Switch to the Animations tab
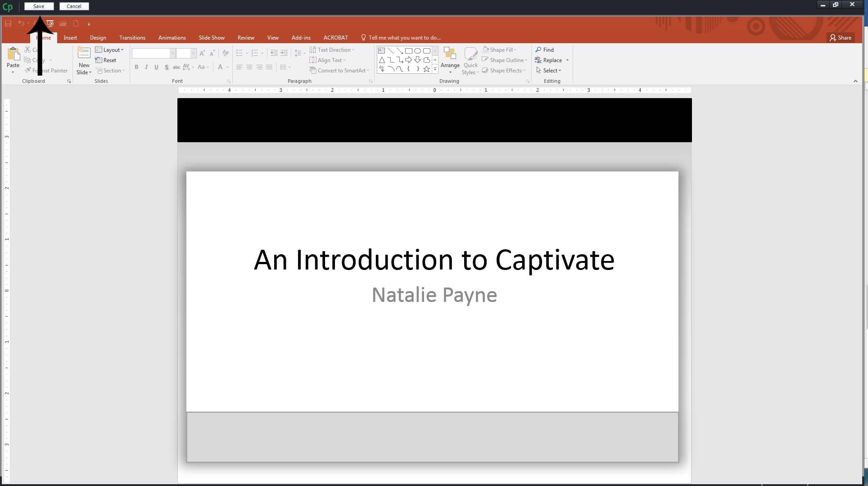This screenshot has height=486, width=868. 172,38
